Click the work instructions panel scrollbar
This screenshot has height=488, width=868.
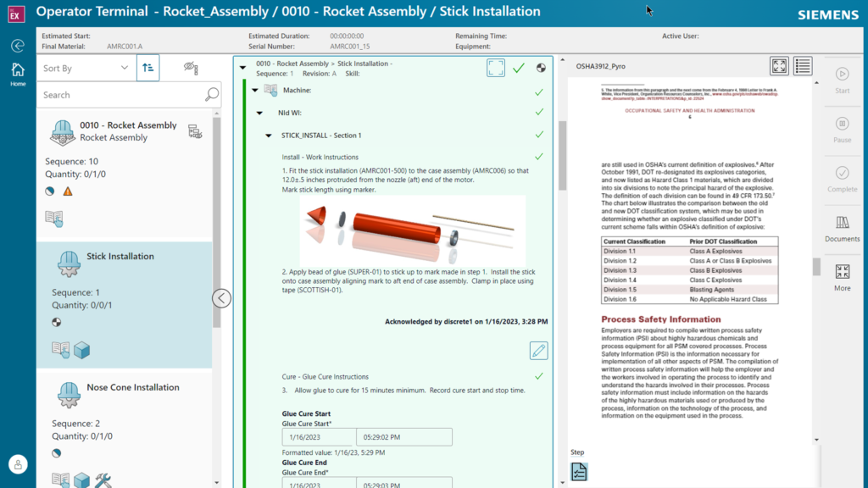tap(562, 156)
